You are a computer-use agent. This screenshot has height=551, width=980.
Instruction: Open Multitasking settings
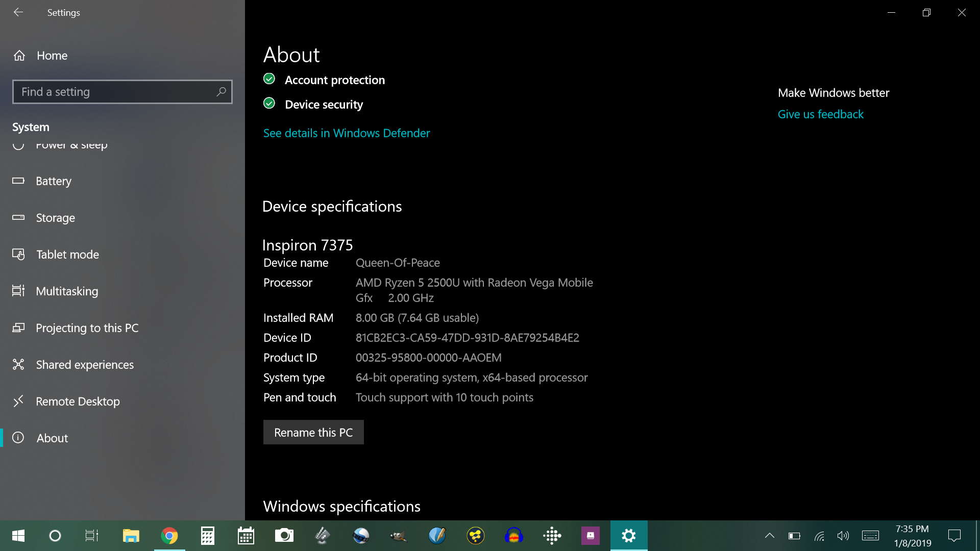[67, 291]
